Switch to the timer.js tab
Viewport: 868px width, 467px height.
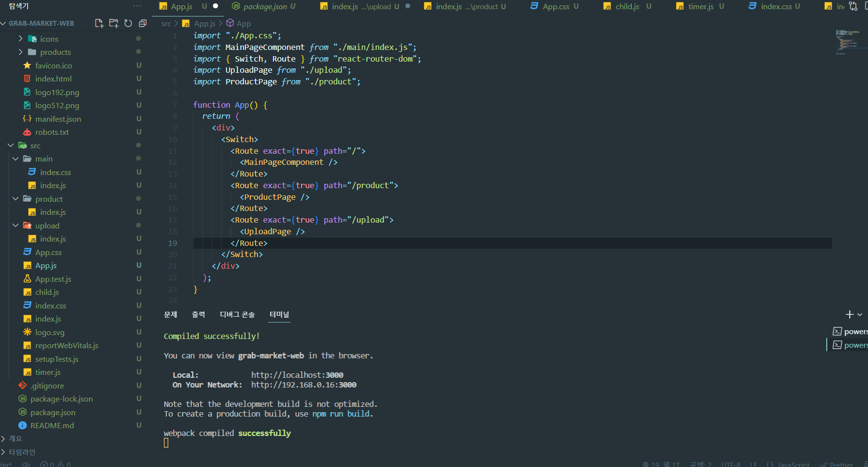[701, 6]
